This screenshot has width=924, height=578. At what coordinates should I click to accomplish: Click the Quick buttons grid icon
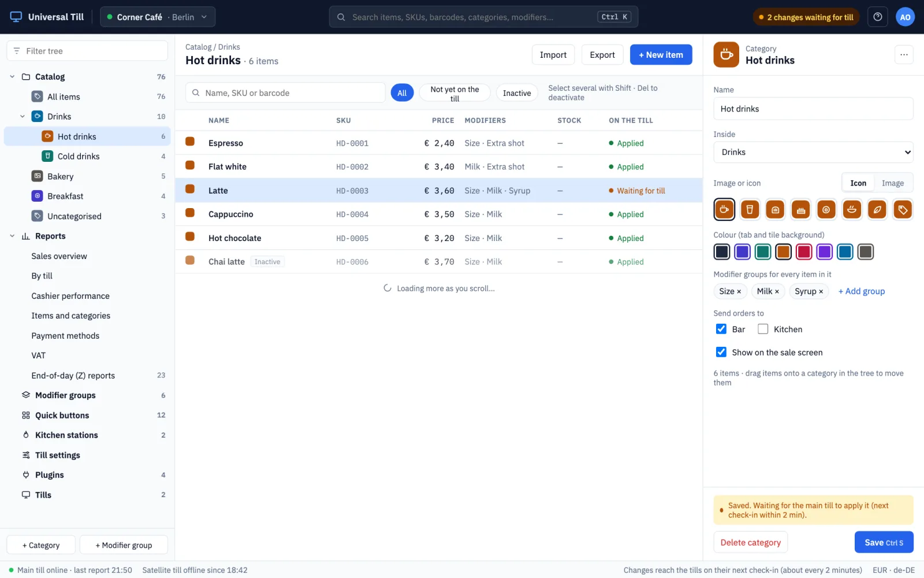tap(26, 415)
